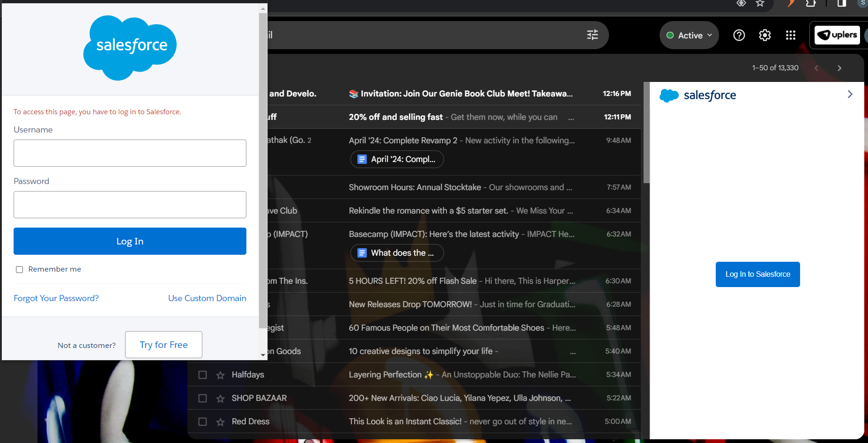This screenshot has width=868, height=443.
Task: Open the browser side panel icon
Action: [842, 3]
